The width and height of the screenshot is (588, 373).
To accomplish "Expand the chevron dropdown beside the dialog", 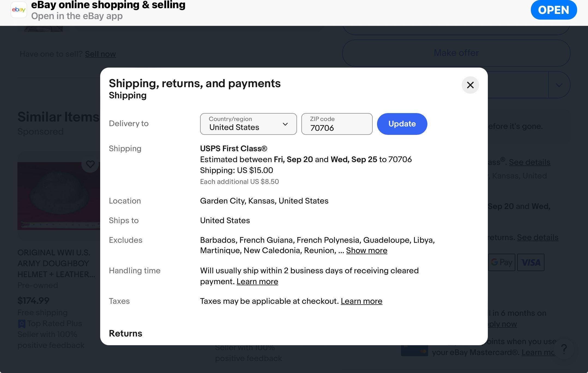I will (559, 85).
